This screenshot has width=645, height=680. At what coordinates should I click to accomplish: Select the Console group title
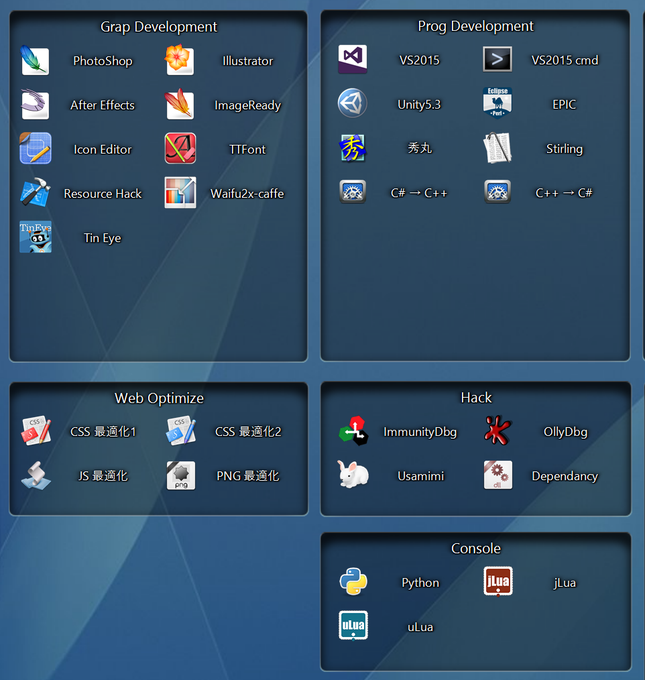tap(476, 549)
